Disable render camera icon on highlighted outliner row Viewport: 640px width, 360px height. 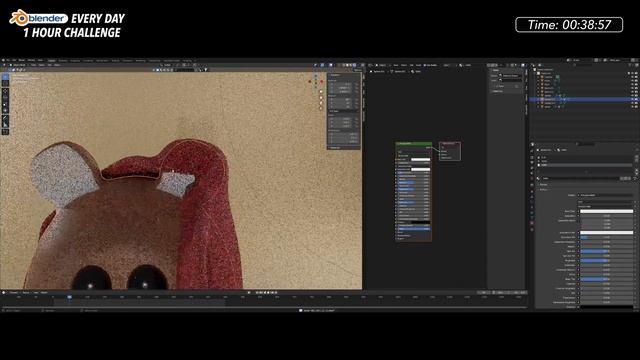(x=636, y=99)
